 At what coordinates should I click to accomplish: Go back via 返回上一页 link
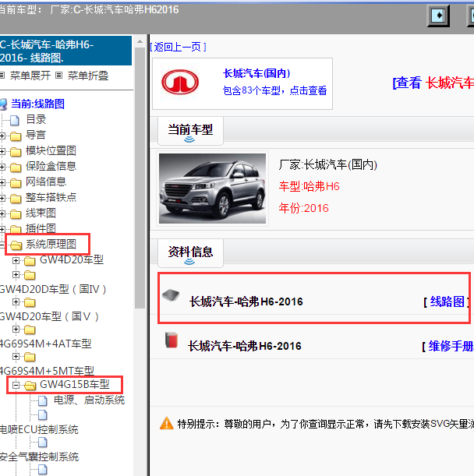coord(178,47)
